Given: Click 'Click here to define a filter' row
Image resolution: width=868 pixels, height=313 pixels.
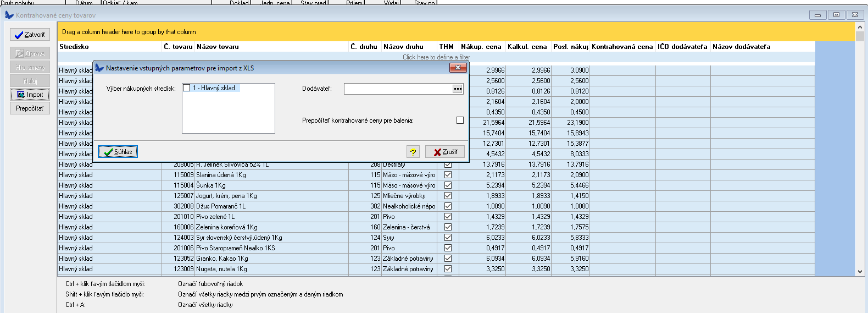Looking at the screenshot, I should 436,57.
